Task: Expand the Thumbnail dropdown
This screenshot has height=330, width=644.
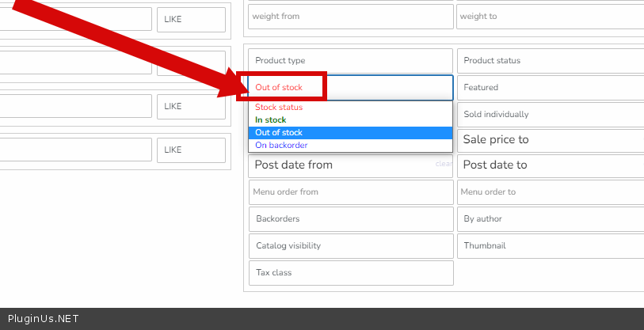Action: point(550,246)
